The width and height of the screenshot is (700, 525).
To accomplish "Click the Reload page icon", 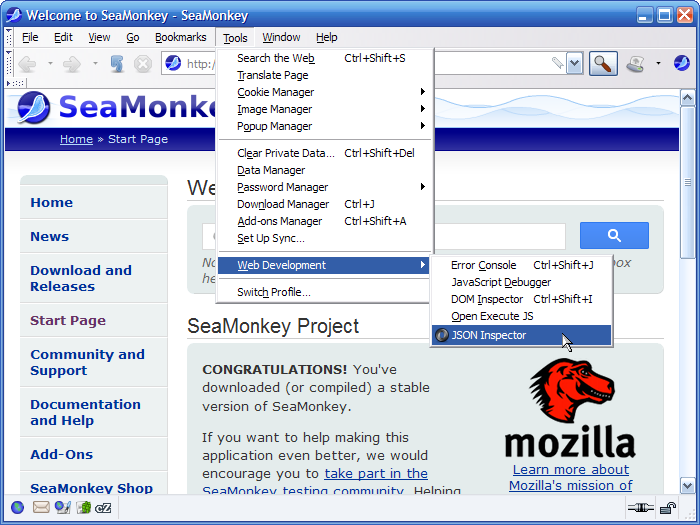I will tap(117, 64).
